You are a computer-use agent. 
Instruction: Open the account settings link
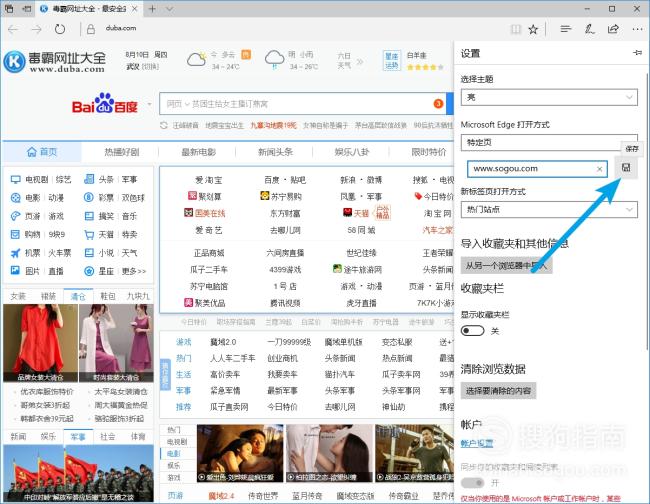(477, 443)
